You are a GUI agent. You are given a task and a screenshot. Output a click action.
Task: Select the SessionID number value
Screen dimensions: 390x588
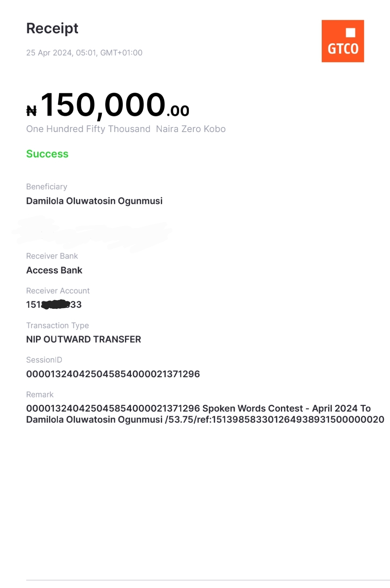click(113, 374)
